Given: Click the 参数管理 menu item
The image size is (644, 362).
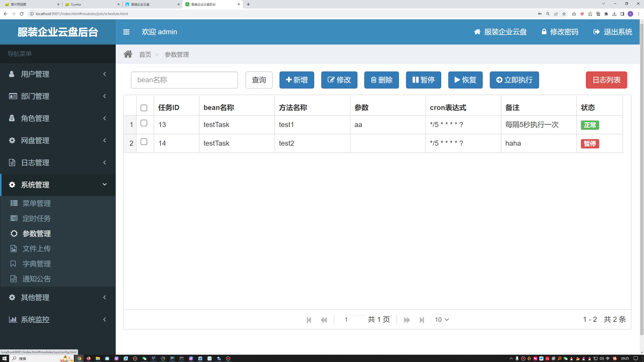Looking at the screenshot, I should point(36,233).
